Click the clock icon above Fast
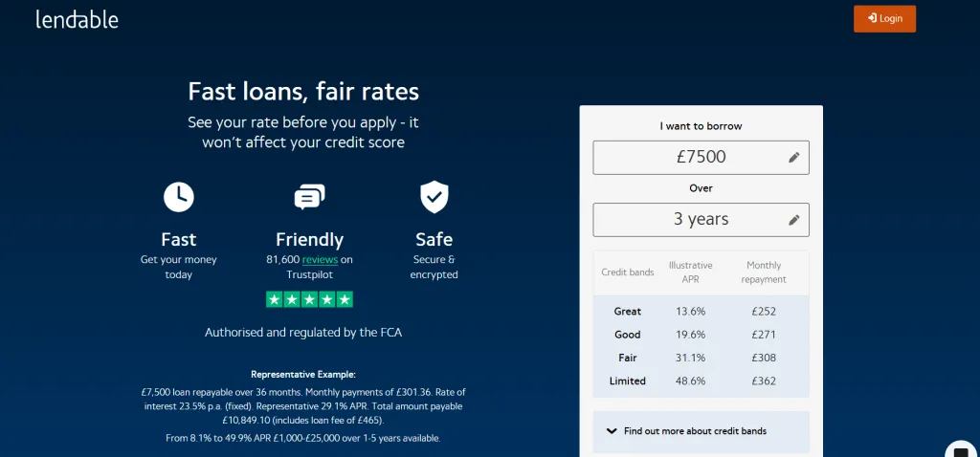 [x=179, y=197]
